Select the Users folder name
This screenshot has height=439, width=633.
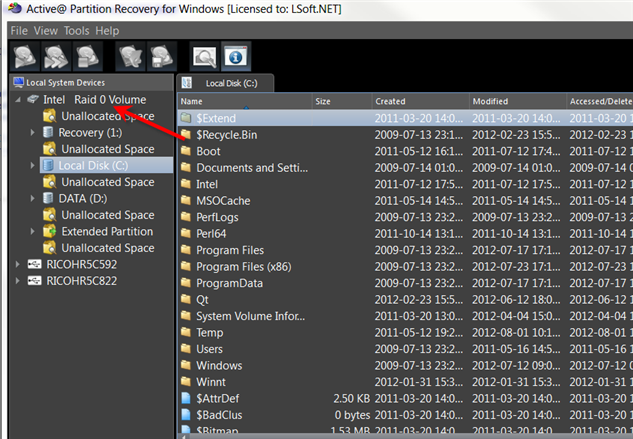click(209, 349)
